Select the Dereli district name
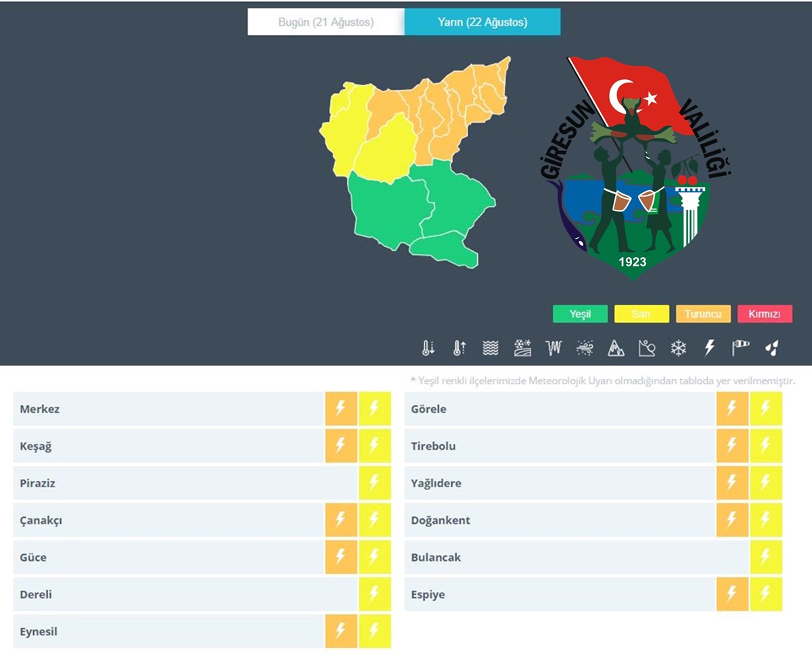The image size is (812, 655). coord(36,595)
